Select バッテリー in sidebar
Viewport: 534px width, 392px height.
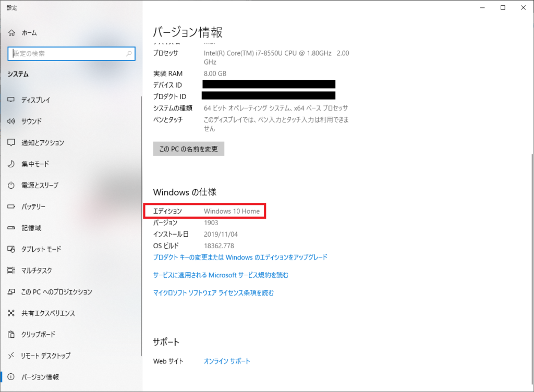tap(33, 206)
